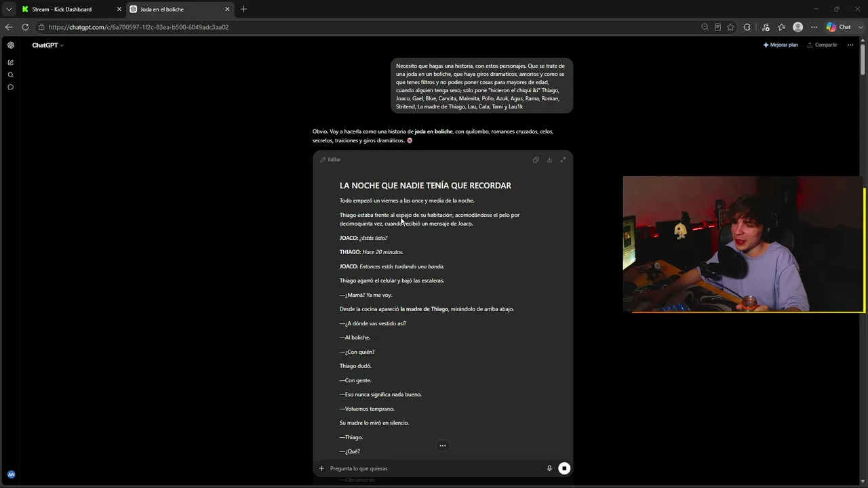868x488 pixels.
Task: Open the browser profile avatar
Action: (x=797, y=27)
